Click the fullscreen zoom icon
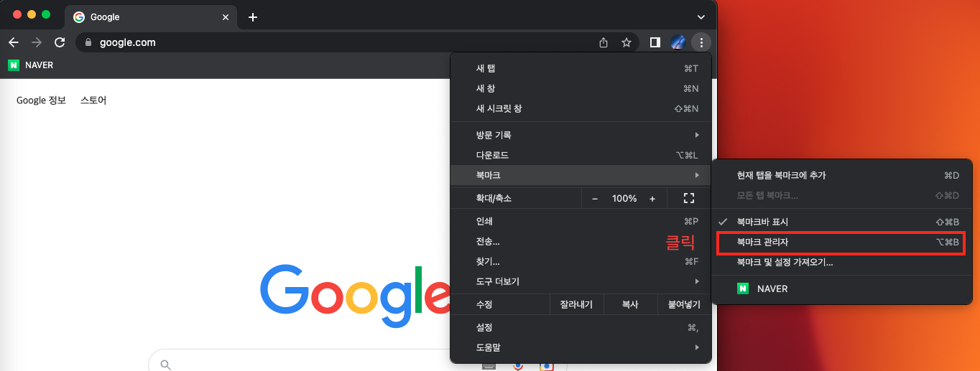The height and width of the screenshot is (371, 980). click(688, 198)
